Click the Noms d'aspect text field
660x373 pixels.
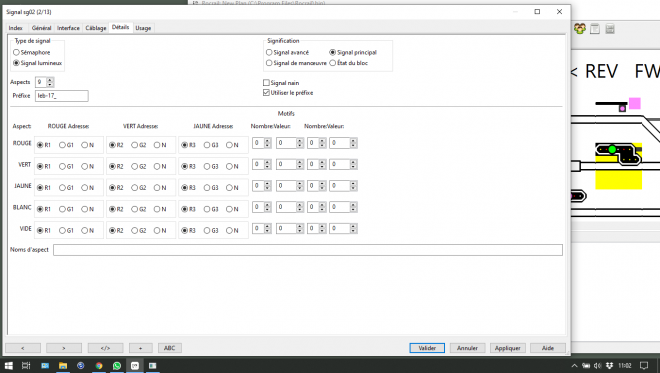308,250
